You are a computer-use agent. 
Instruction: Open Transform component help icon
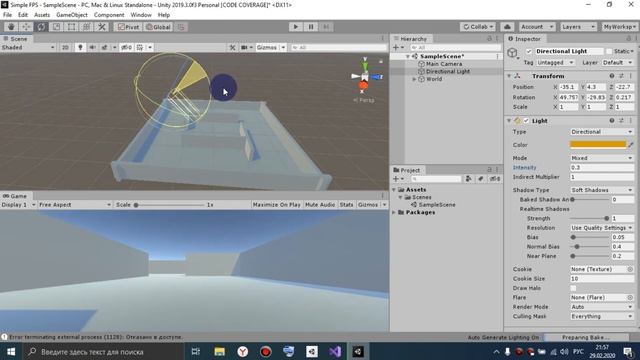(611, 76)
